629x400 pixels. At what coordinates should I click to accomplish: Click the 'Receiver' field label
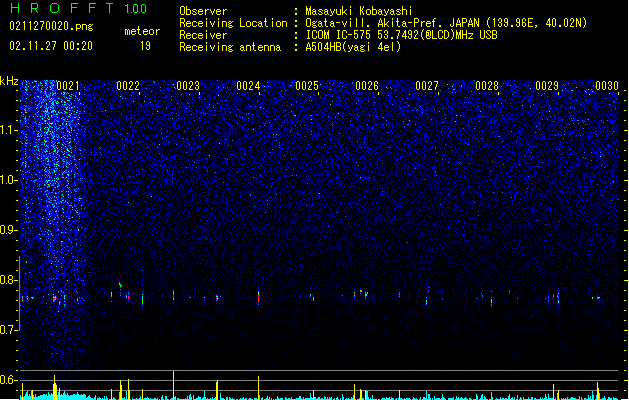click(x=203, y=35)
